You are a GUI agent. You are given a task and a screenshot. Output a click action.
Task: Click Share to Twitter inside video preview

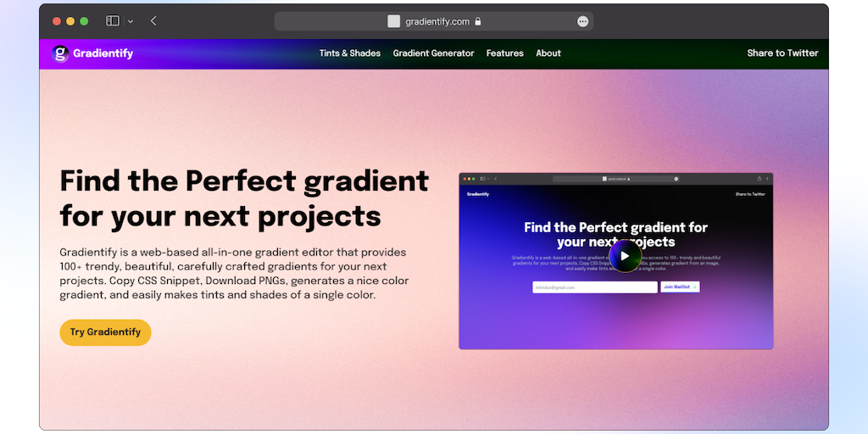click(750, 194)
